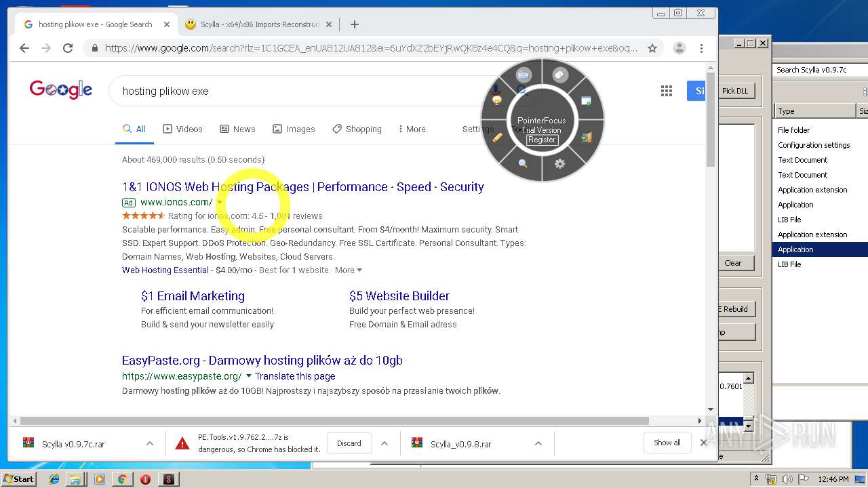Enable PointerFocus spotlight bulb tool
Image resolution: width=868 pixels, height=488 pixels.
pos(497,101)
